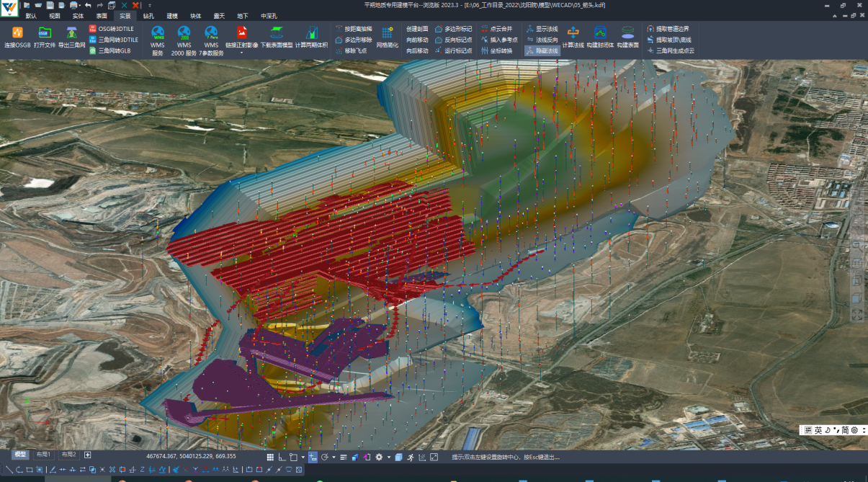Open file with 打开文件 icon
868x482 pixels.
[x=45, y=33]
